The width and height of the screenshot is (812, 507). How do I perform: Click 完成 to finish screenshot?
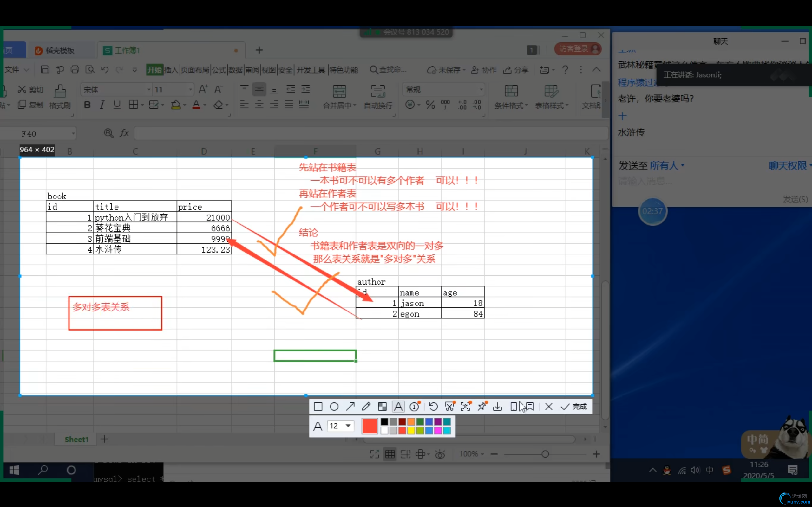click(574, 407)
